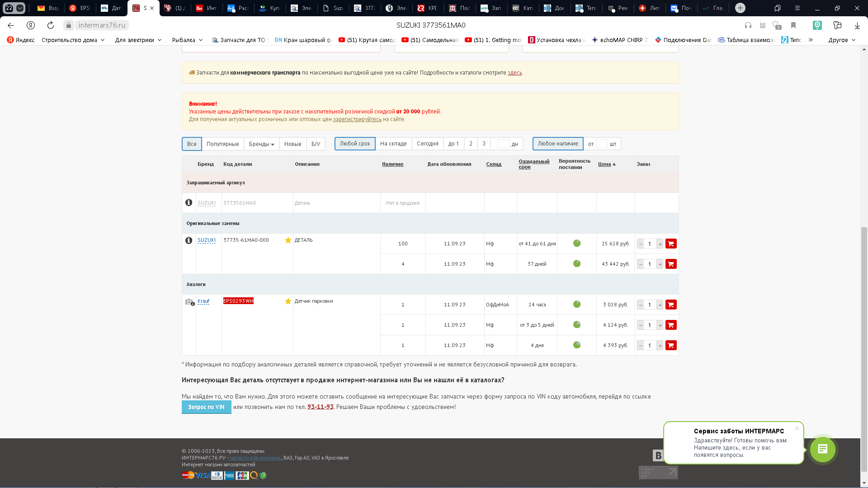The image size is (868, 488).
Task: Follow the 'зарегистрируйтесь' link
Action: click(x=357, y=119)
